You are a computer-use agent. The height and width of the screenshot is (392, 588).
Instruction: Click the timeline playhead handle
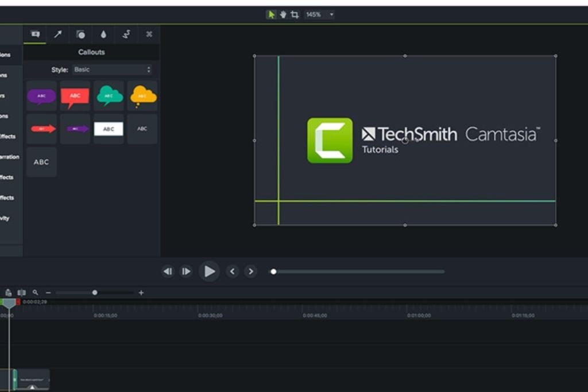pos(9,304)
